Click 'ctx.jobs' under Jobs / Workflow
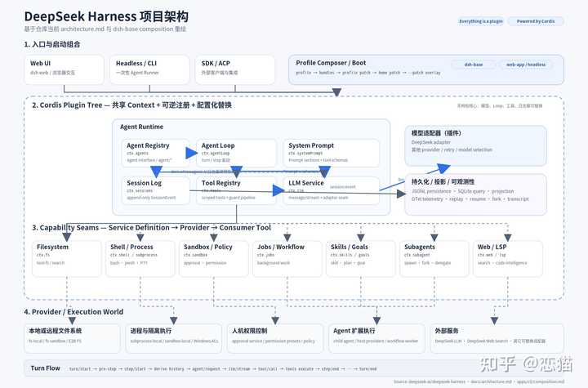Screen dimensions: 588x388 (x=265, y=255)
